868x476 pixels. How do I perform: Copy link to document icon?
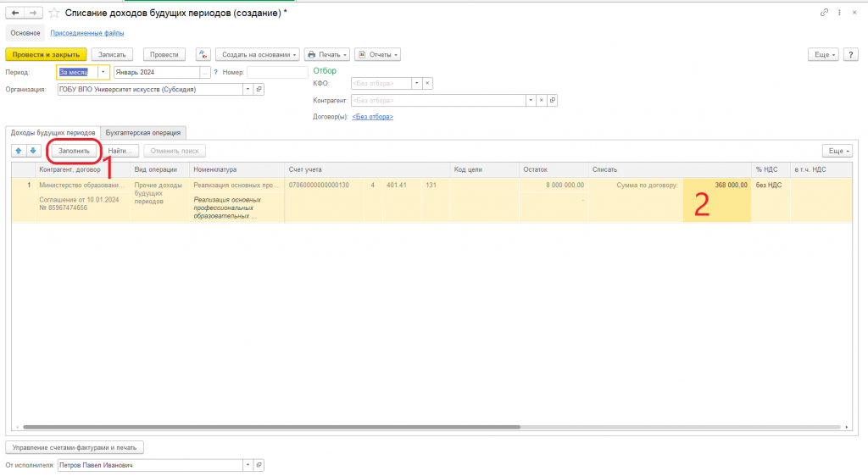coord(824,12)
